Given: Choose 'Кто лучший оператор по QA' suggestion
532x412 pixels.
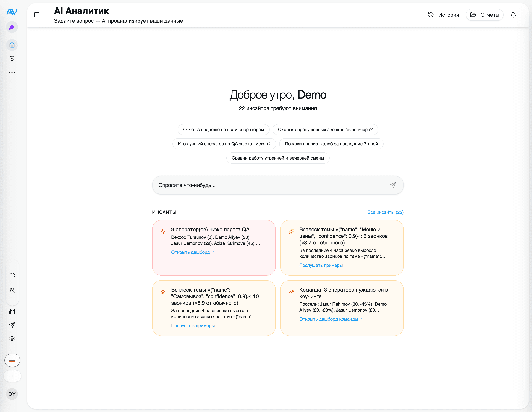Looking at the screenshot, I should tap(224, 144).
